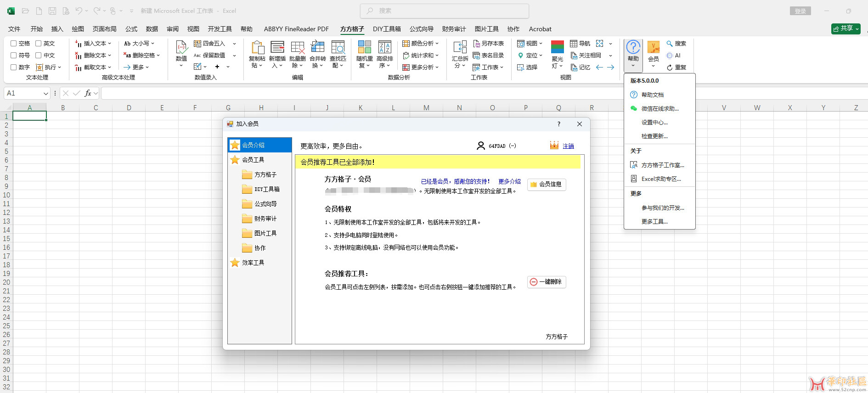Tick the 中文 checkbox
This screenshot has height=393, width=868.
[x=39, y=56]
